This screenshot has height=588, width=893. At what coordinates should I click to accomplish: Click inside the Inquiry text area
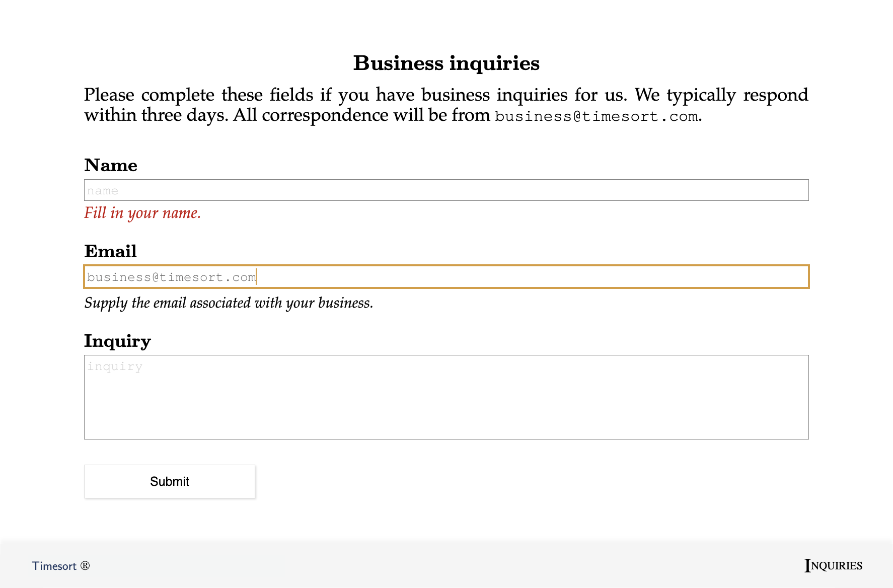click(x=446, y=397)
